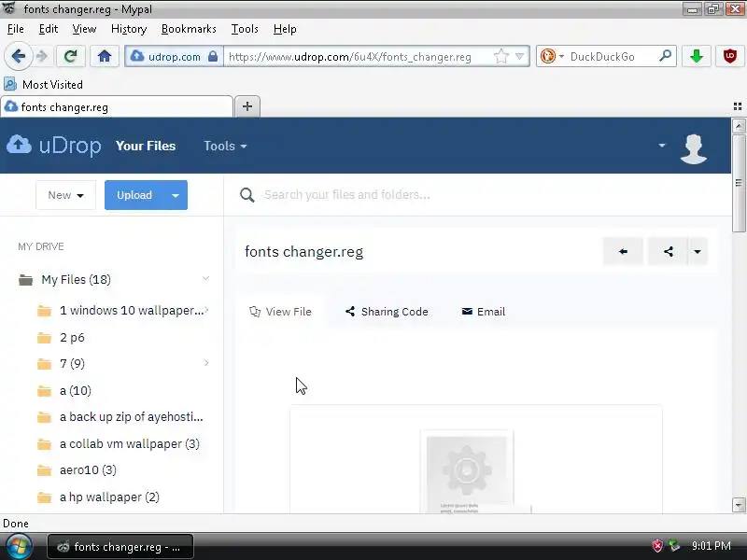Click the Windows Start orb
The image size is (747, 560).
[x=19, y=547]
